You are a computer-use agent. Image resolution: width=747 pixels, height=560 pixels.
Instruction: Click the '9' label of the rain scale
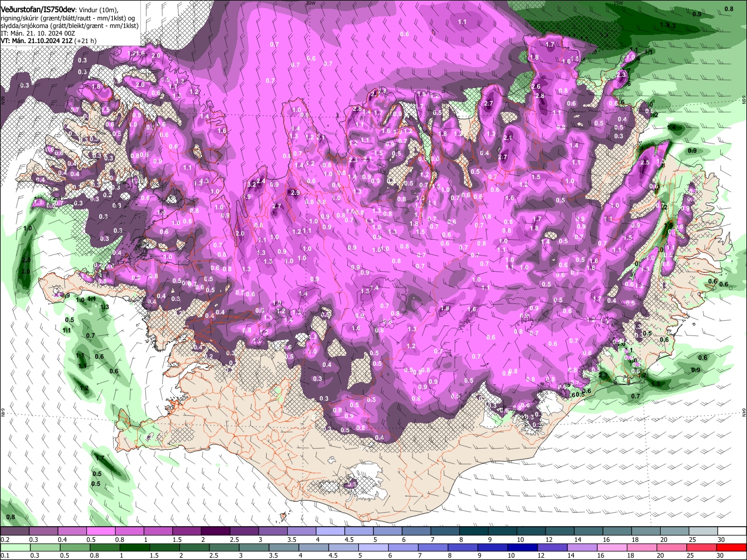click(480, 555)
